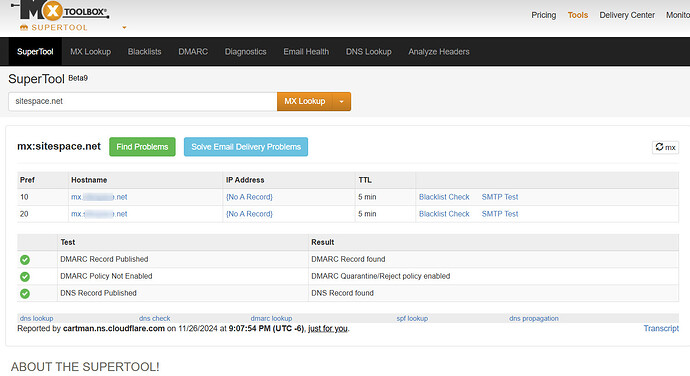Viewport: 690px width, 376px height.
Task: Click Solve Email Delivery Problems button
Action: 246,147
